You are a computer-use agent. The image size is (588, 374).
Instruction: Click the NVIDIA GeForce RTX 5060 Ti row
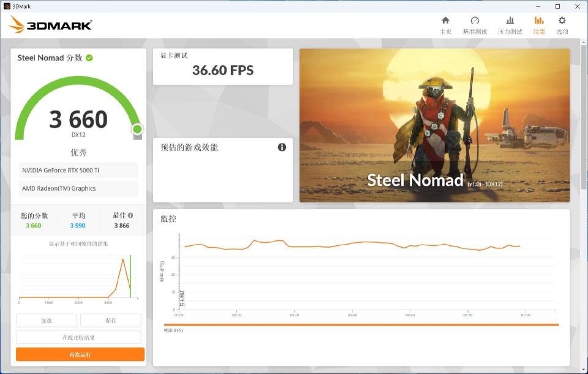point(78,170)
